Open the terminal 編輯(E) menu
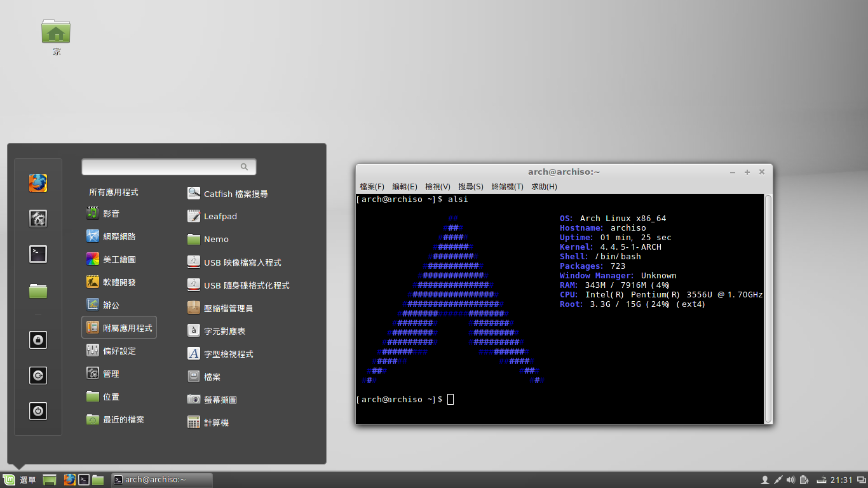The width and height of the screenshot is (868, 488). 405,186
